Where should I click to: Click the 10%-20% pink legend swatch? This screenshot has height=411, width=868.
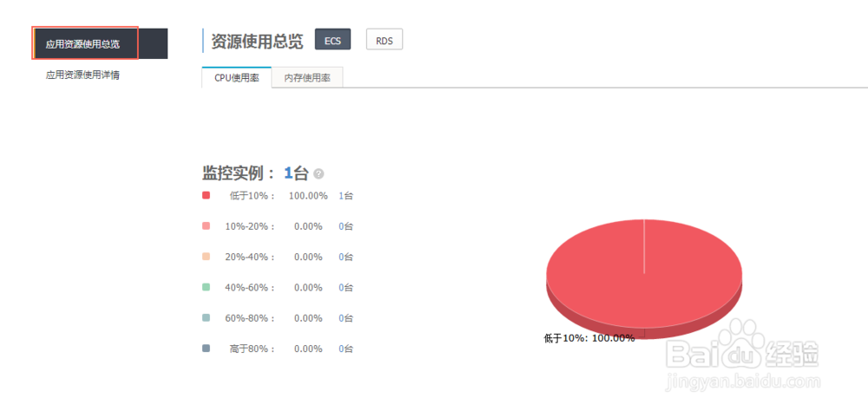coord(207,225)
